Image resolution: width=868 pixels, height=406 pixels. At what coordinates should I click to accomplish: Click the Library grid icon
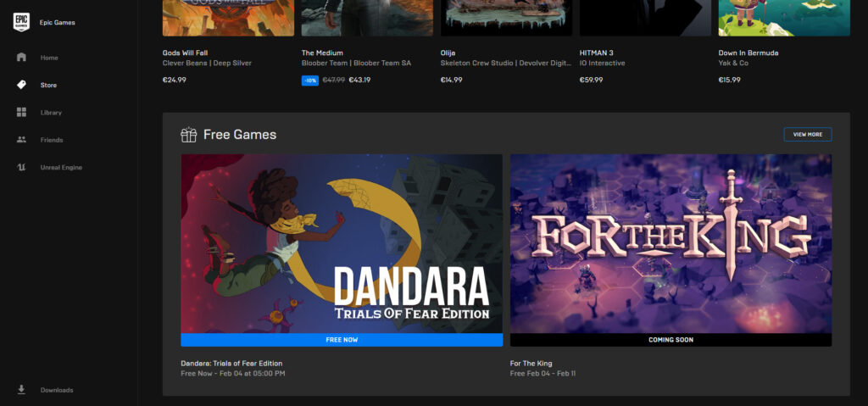21,113
